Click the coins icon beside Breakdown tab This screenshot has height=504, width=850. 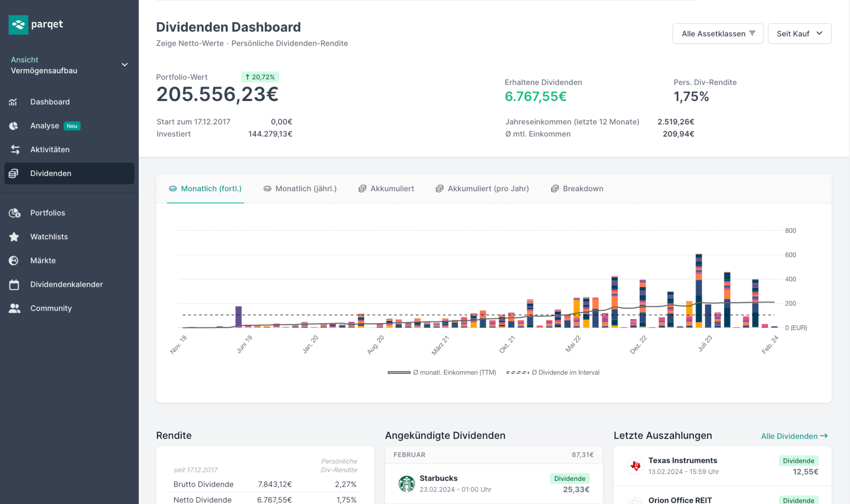click(555, 189)
